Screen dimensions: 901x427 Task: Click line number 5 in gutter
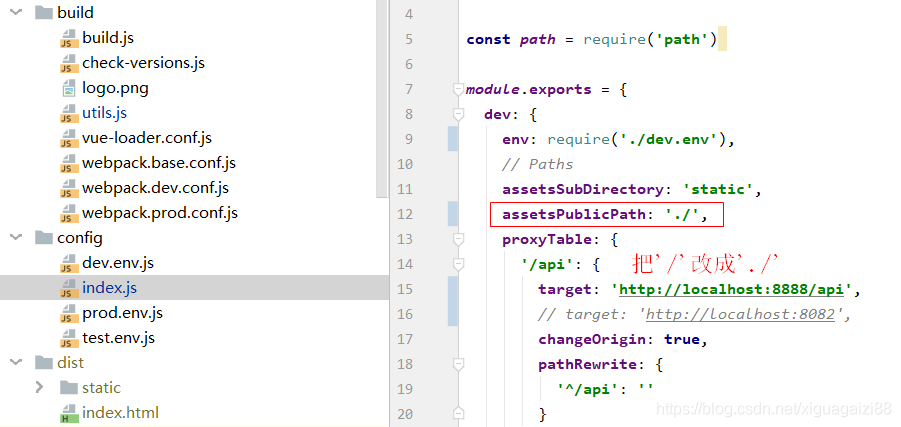(409, 39)
